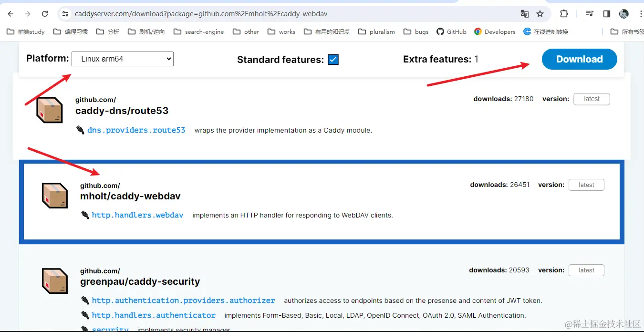This screenshot has width=644, height=332.
Task: Open Developers bookmark
Action: (495, 31)
